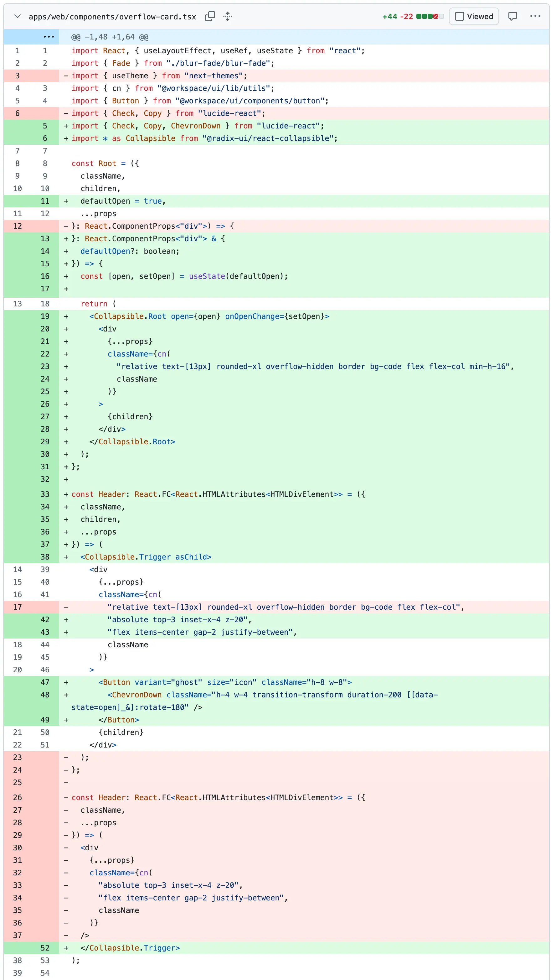
Task: Click the Viewed button
Action: click(474, 16)
